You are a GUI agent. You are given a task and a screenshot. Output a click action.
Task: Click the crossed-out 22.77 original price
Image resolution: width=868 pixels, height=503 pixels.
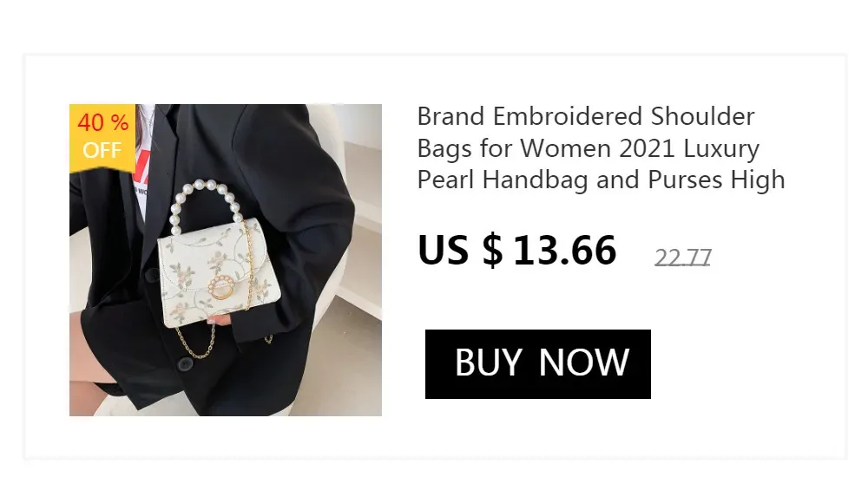pyautogui.click(x=682, y=258)
